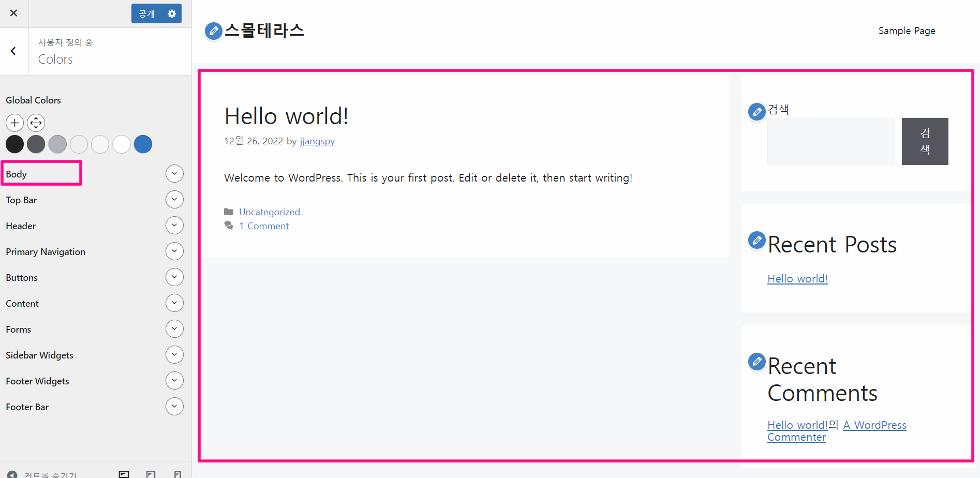Click the Footer Bar section label
Image resolution: width=980 pixels, height=478 pixels.
(27, 407)
